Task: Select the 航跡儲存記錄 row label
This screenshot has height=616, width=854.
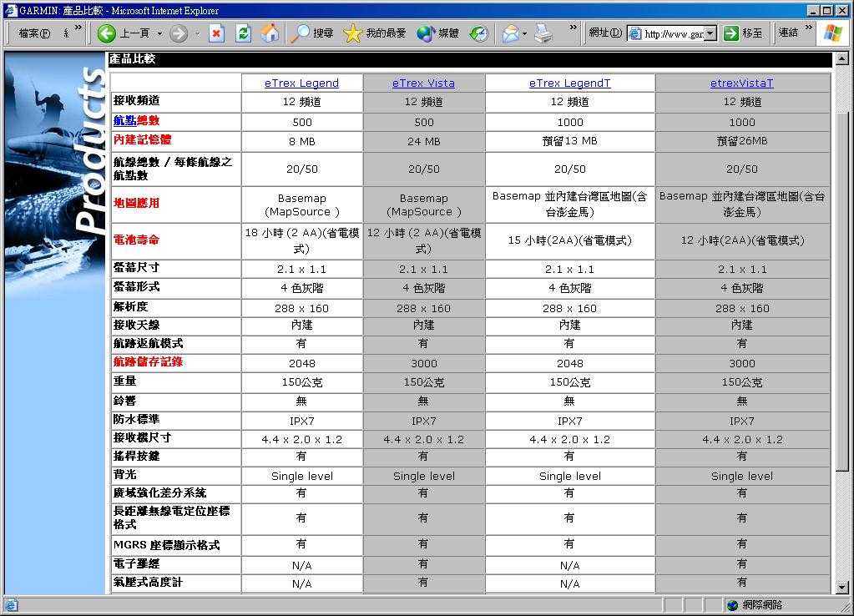Action: click(148, 361)
